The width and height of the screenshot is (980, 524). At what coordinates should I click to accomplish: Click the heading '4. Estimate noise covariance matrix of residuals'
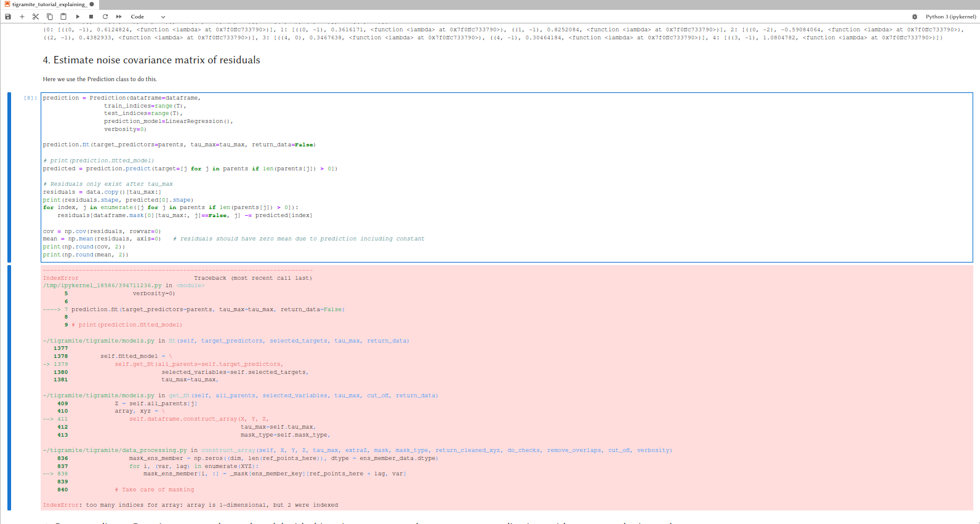tap(151, 60)
